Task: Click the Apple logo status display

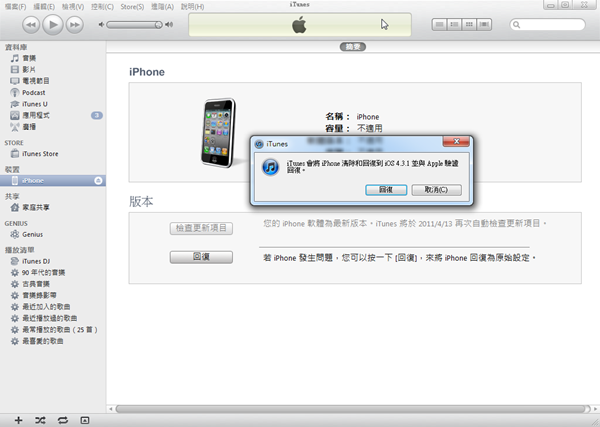Action: pos(300,25)
